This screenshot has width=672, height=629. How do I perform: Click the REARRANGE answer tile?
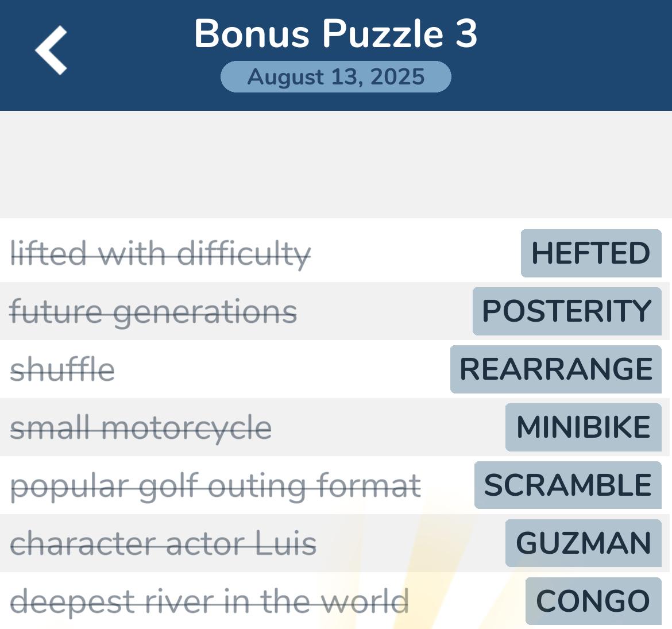555,369
